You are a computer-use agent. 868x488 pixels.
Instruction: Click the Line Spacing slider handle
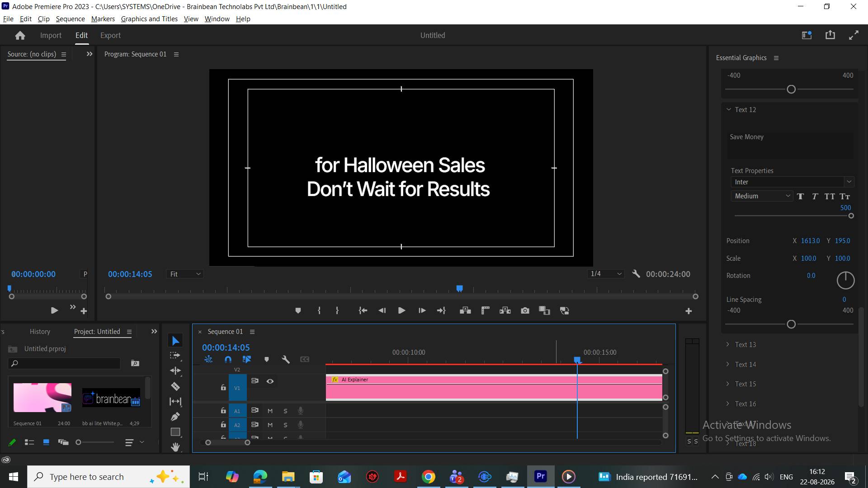coord(791,324)
